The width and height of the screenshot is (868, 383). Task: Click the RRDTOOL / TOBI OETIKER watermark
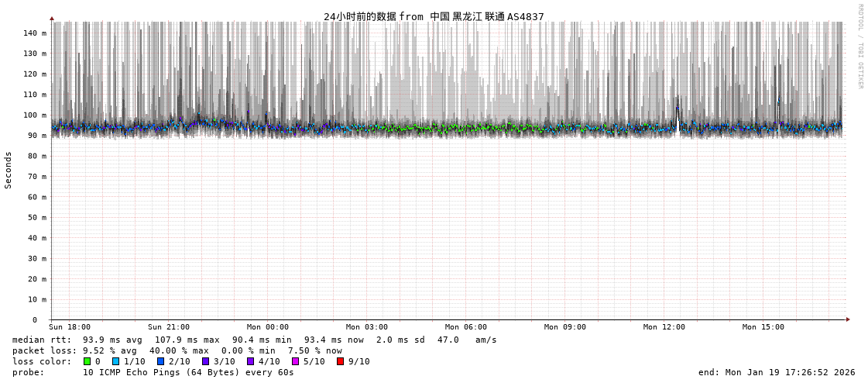click(x=859, y=47)
